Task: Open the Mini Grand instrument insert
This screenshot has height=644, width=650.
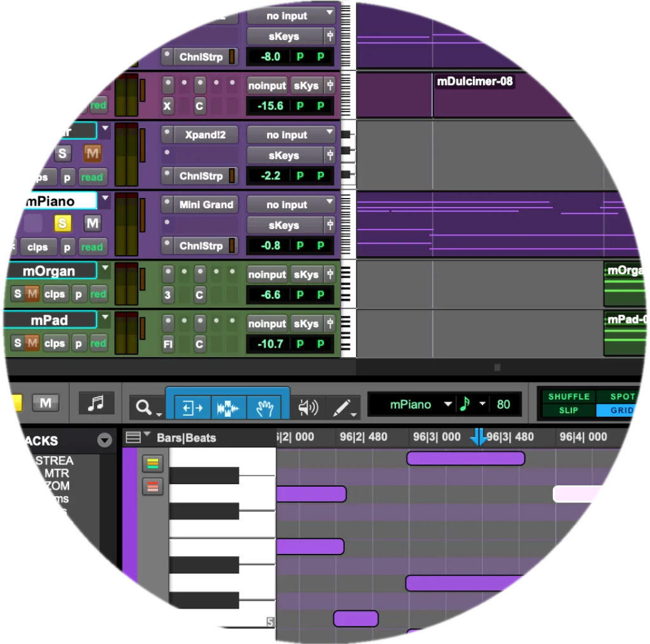Action: [x=200, y=205]
